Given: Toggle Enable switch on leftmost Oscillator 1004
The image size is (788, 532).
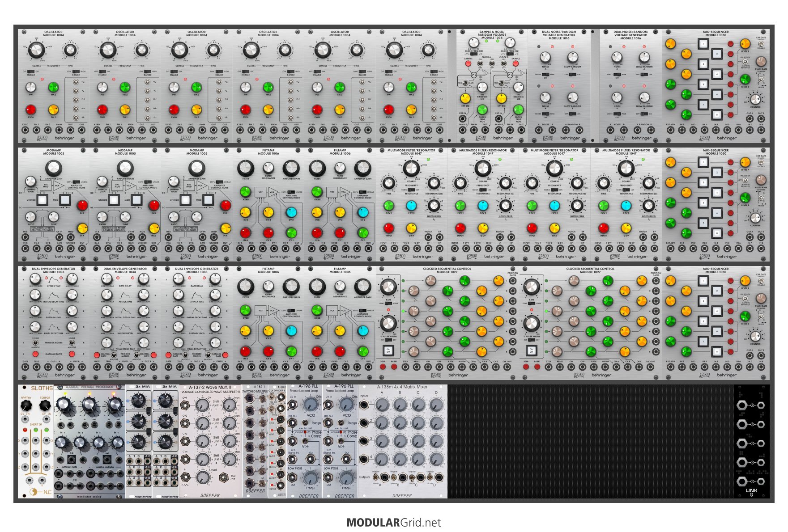Looking at the screenshot, I should pyautogui.click(x=30, y=72).
